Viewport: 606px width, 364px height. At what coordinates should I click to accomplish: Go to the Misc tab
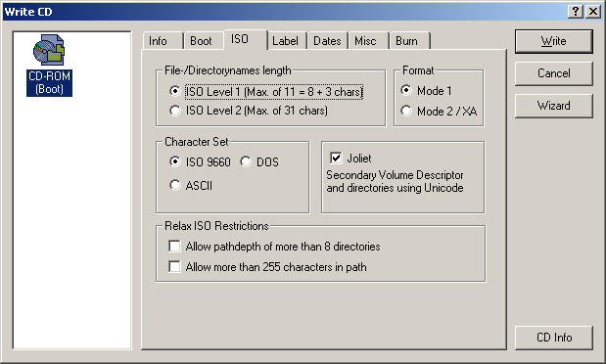369,40
